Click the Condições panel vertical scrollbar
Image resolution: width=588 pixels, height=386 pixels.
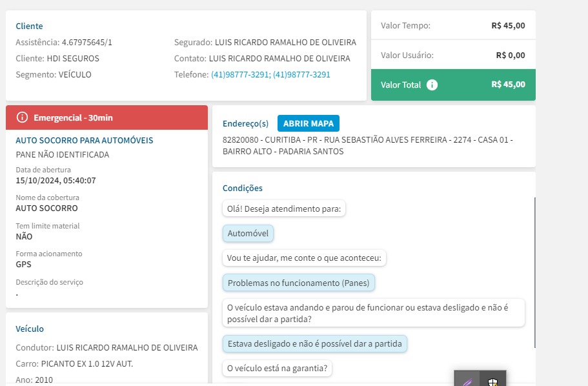click(x=534, y=272)
